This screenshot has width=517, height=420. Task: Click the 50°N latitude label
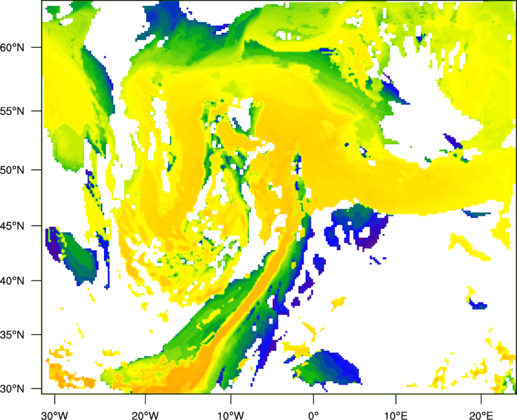point(12,170)
